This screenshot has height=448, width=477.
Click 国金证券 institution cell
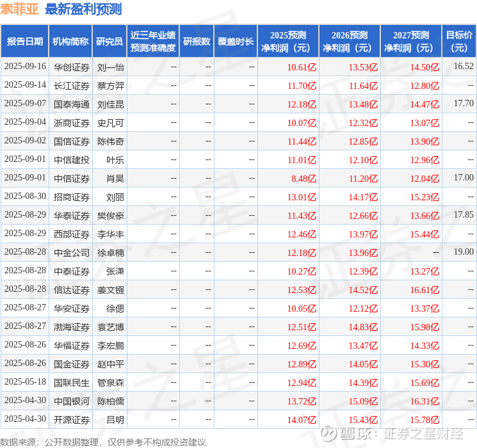72,364
